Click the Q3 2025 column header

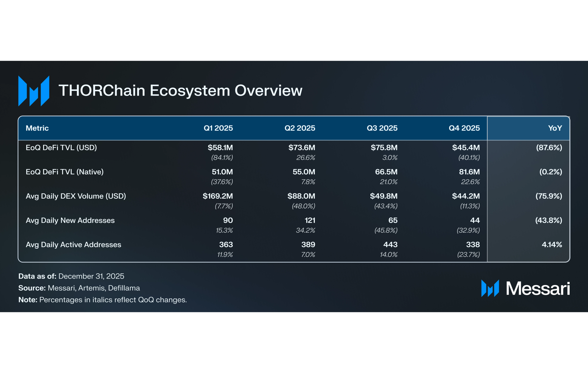(382, 128)
